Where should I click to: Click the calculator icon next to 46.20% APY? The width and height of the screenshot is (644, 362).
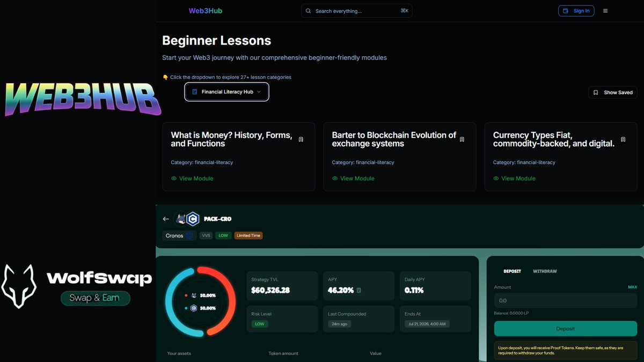click(x=359, y=290)
